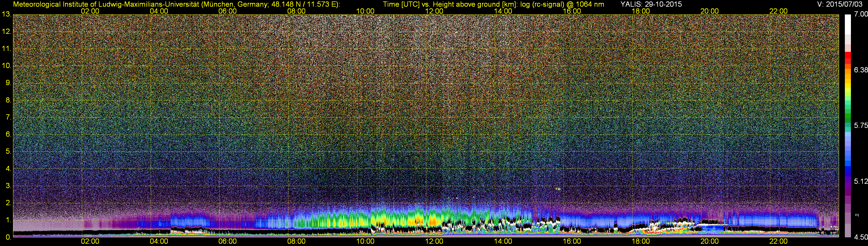Click the 18:00 label on the top axis
The width and height of the screenshot is (868, 246).
(641, 11)
